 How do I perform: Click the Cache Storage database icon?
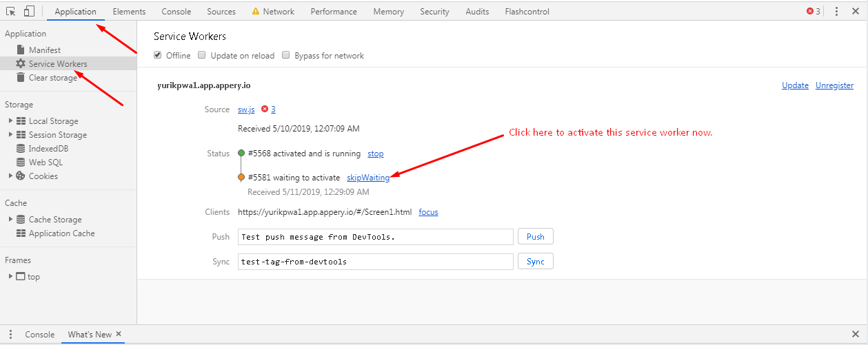click(21, 219)
